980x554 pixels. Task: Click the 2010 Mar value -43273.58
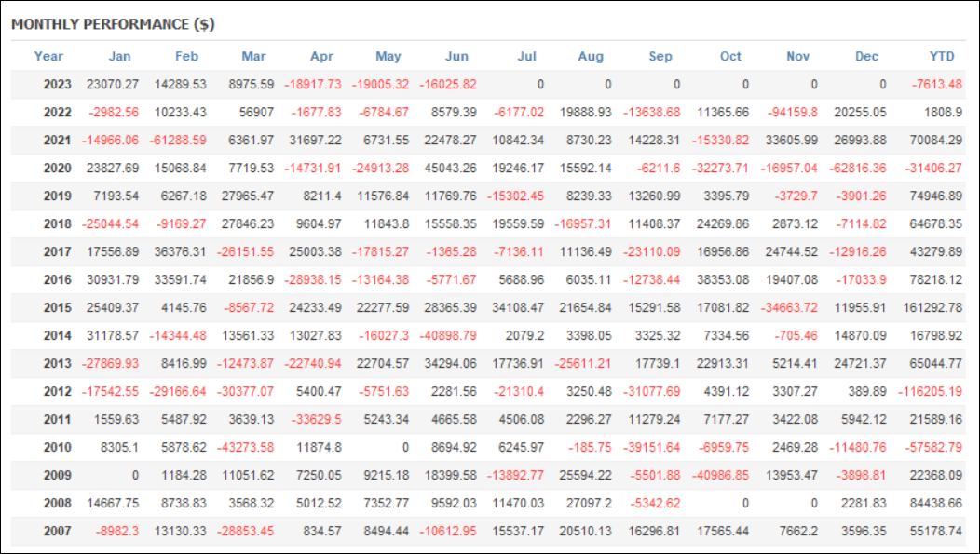click(245, 447)
